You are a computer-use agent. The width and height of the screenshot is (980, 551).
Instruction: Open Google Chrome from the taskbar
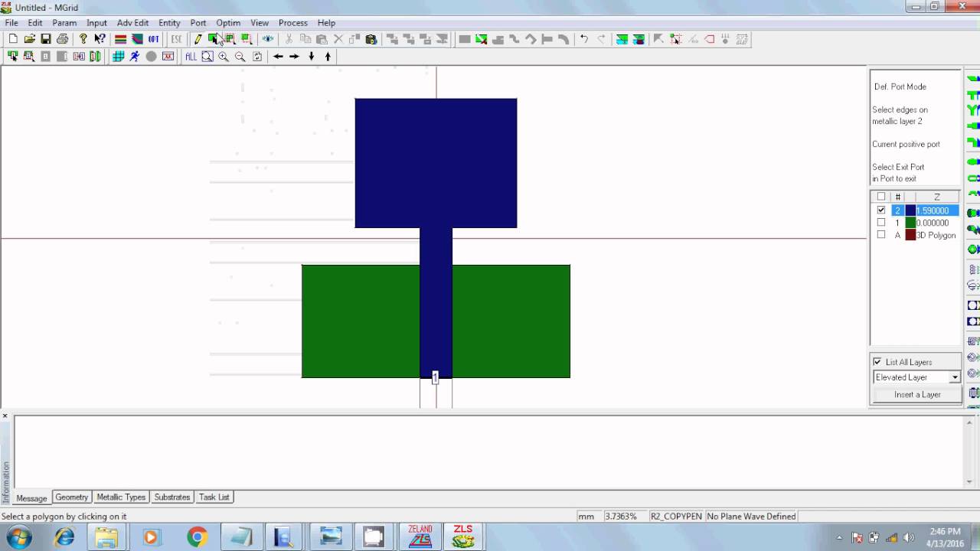pos(197,537)
